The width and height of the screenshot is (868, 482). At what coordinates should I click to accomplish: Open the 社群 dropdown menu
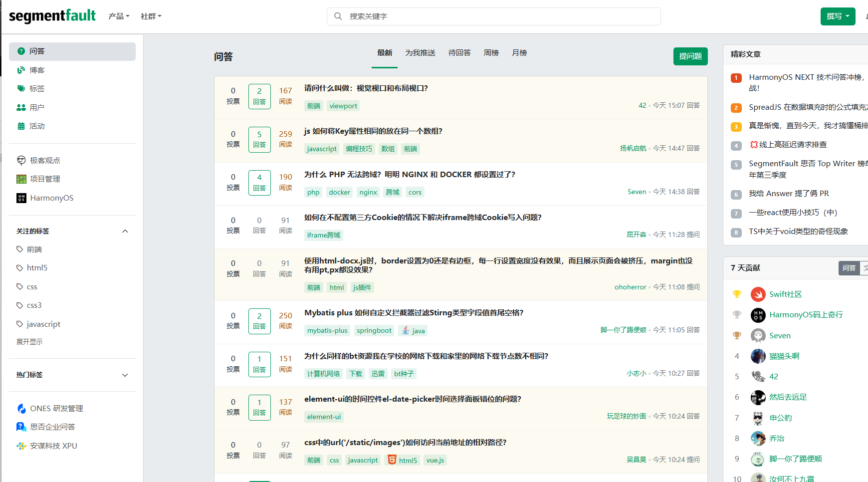coord(151,16)
